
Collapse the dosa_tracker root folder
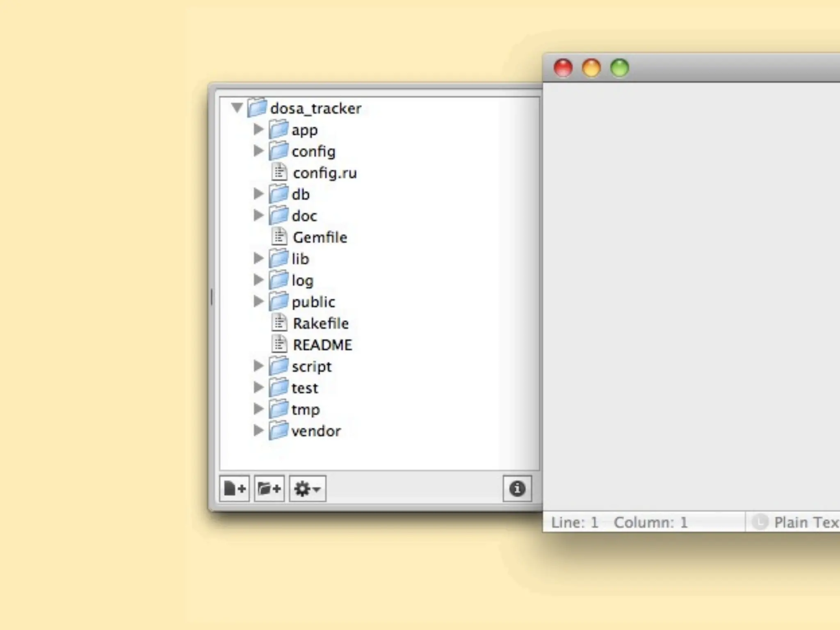pyautogui.click(x=237, y=107)
